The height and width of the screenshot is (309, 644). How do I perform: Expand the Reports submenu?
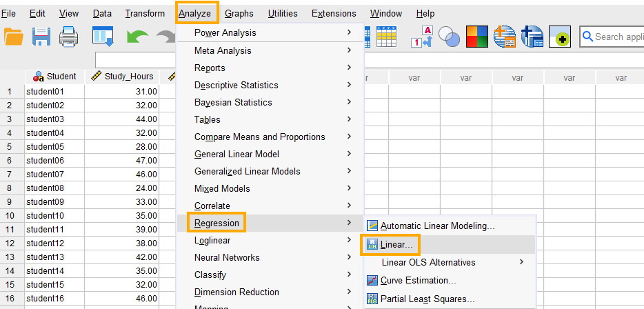pos(270,68)
